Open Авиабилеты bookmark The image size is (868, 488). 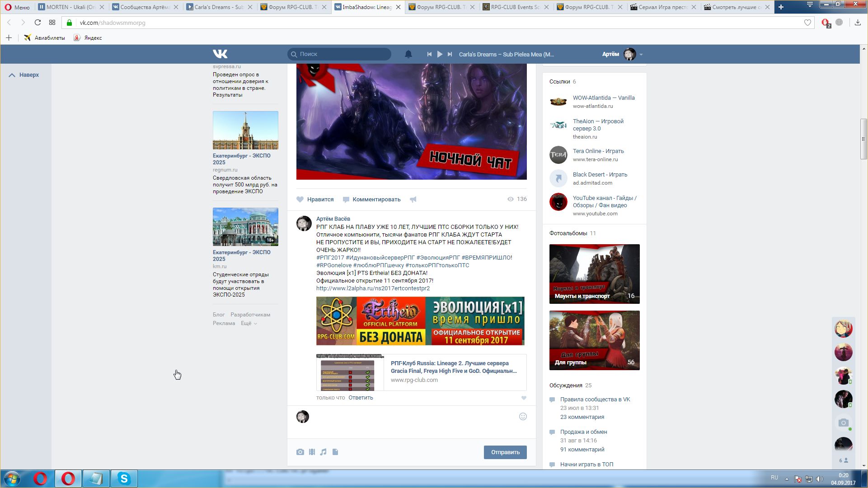[x=44, y=38]
